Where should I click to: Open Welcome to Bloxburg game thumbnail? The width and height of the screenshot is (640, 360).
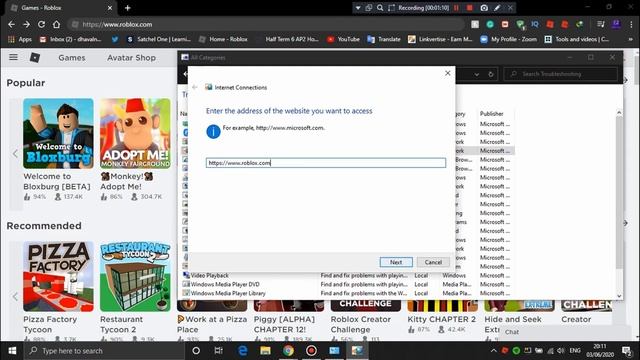click(58, 133)
